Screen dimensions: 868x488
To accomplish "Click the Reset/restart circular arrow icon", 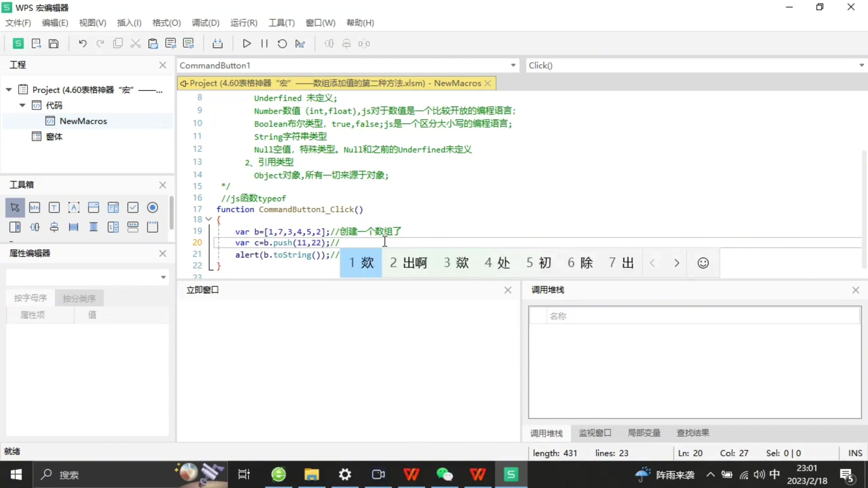I will [x=282, y=43].
